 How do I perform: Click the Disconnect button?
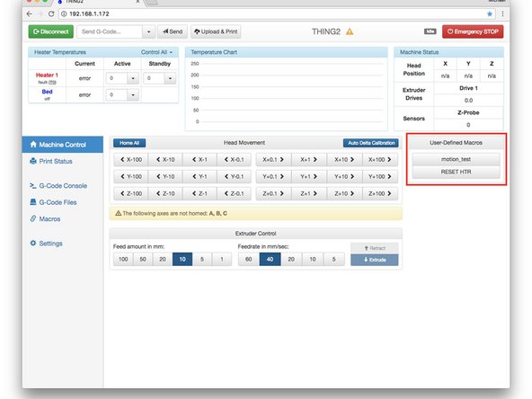(51, 31)
